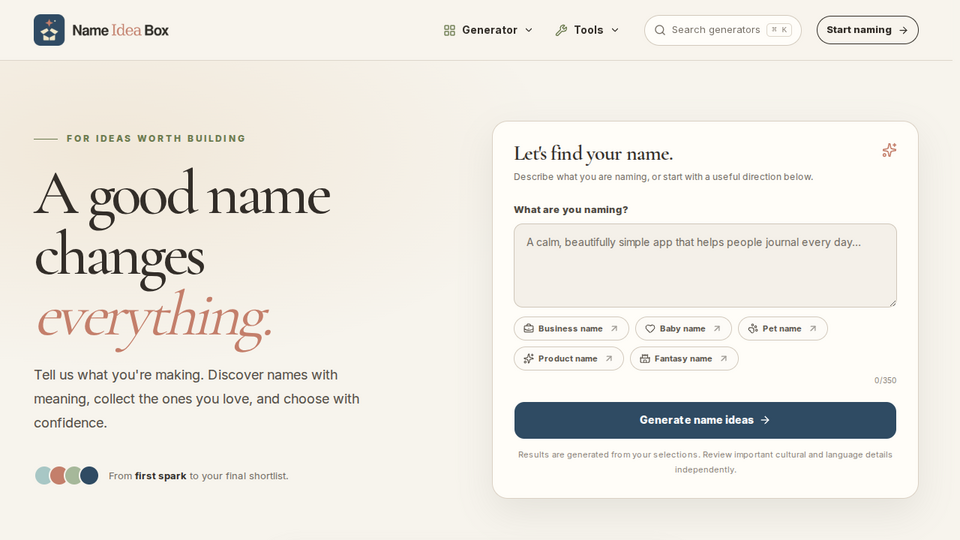Click Generate name ideas button

click(705, 420)
